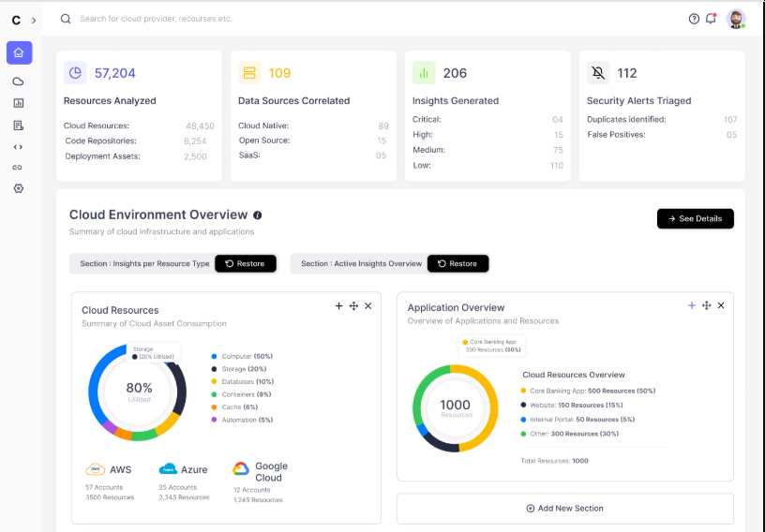This screenshot has width=765, height=532.
Task: Restore the Active Insights Overview section
Action: pos(457,264)
